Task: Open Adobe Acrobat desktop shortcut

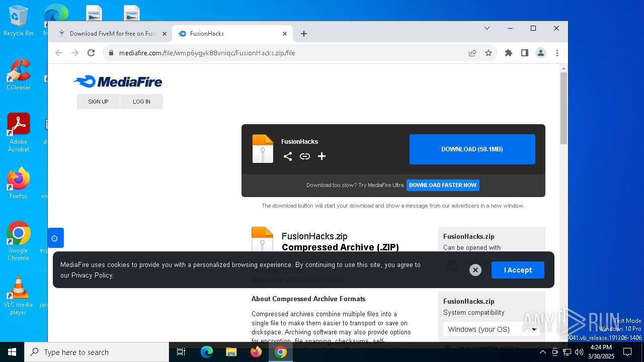Action: coord(18,132)
